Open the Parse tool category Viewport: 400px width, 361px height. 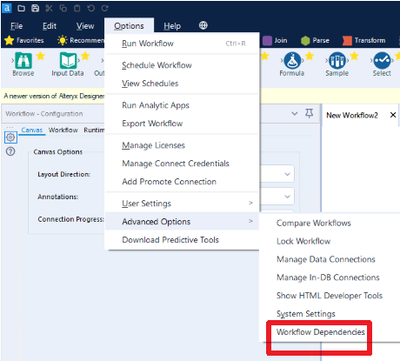tap(315, 40)
